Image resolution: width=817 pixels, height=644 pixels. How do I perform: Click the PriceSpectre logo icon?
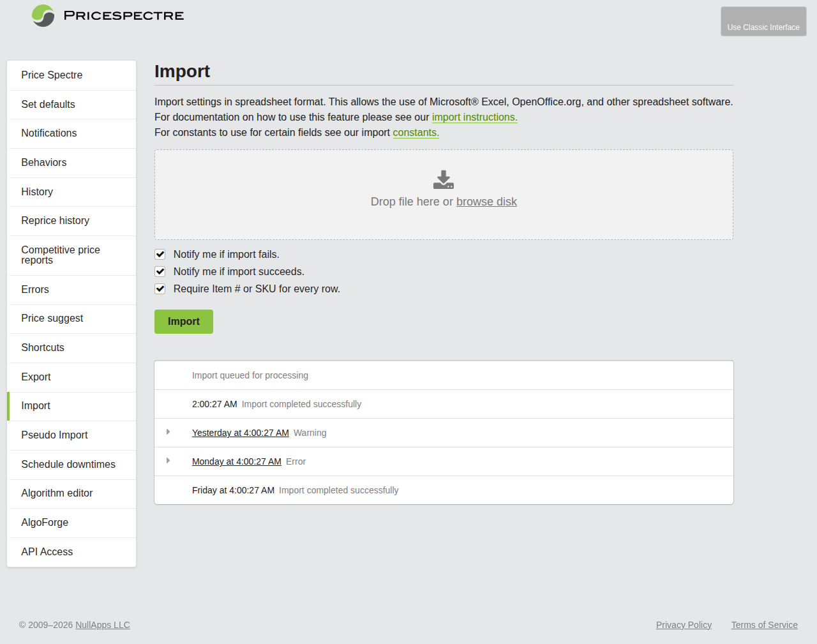click(42, 15)
